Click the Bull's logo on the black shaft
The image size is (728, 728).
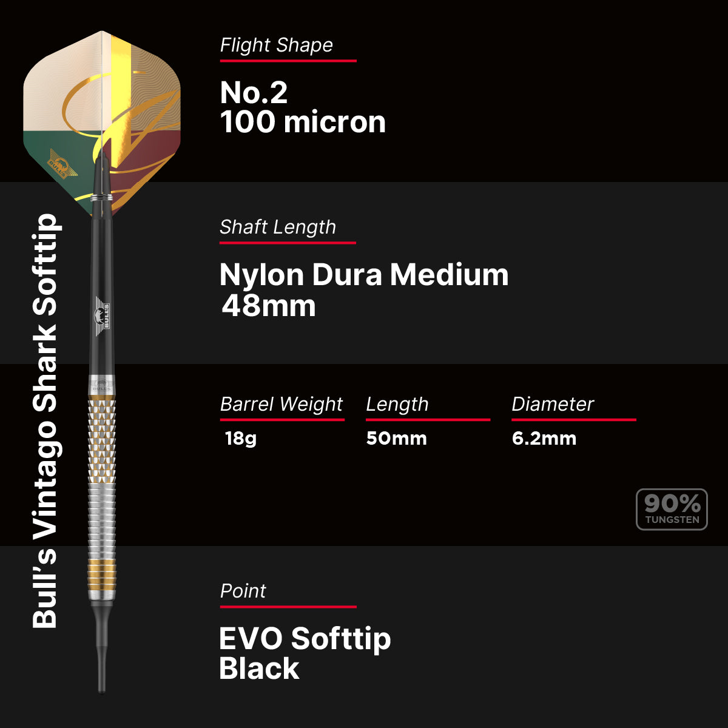point(103,313)
